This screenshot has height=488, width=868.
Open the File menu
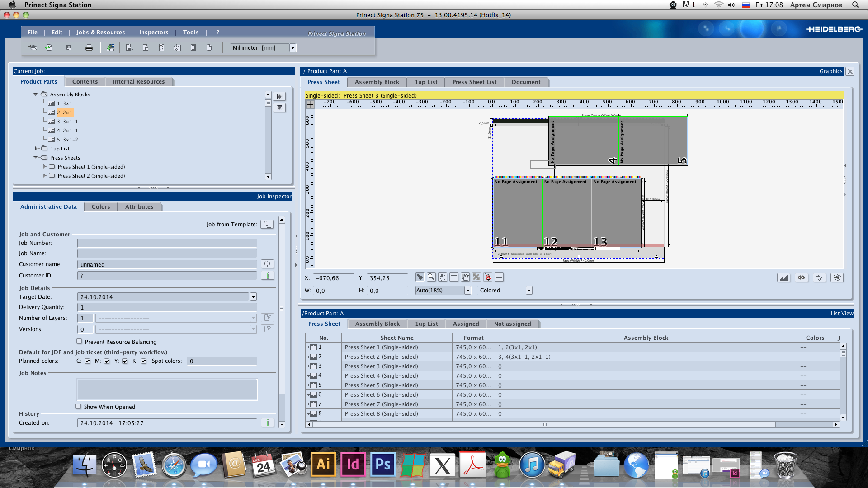33,32
